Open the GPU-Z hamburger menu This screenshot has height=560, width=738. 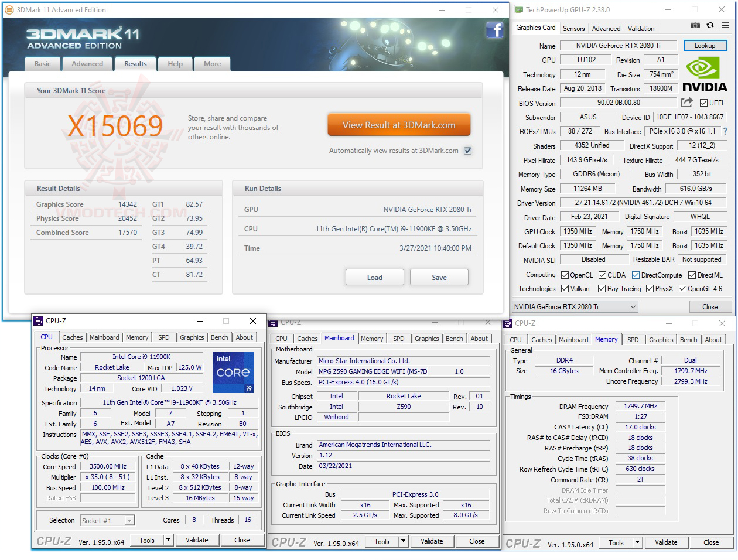(x=725, y=25)
